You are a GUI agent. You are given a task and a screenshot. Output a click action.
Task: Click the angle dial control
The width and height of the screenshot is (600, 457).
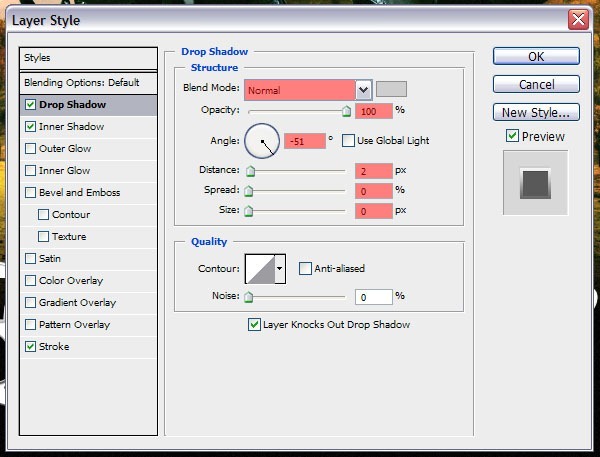262,141
